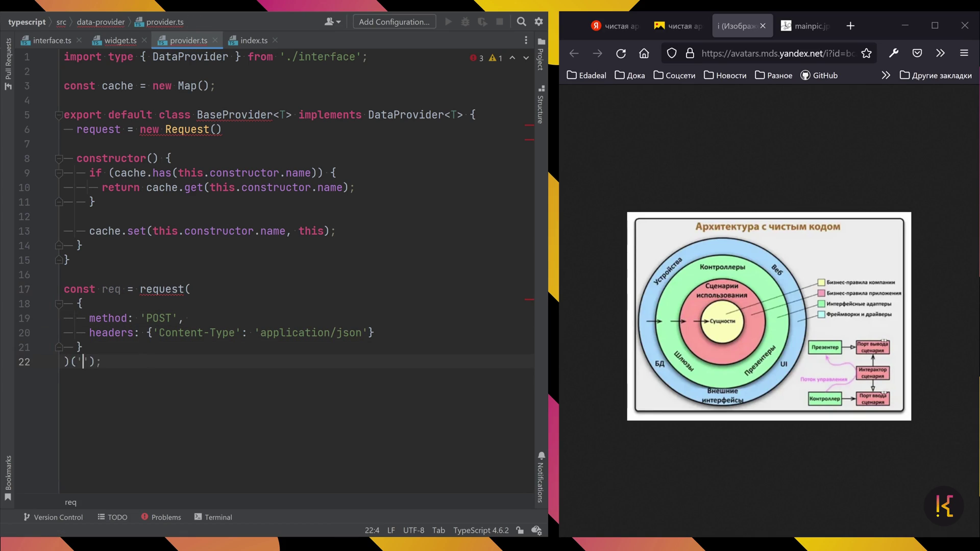This screenshot has height=551, width=980.
Task: Open Version Control panel
Action: [53, 517]
